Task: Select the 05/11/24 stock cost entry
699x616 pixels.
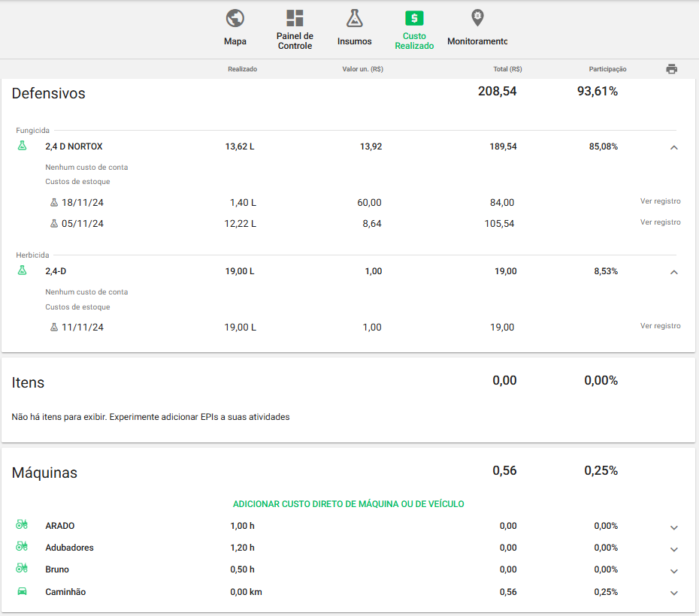Action: pyautogui.click(x=82, y=224)
